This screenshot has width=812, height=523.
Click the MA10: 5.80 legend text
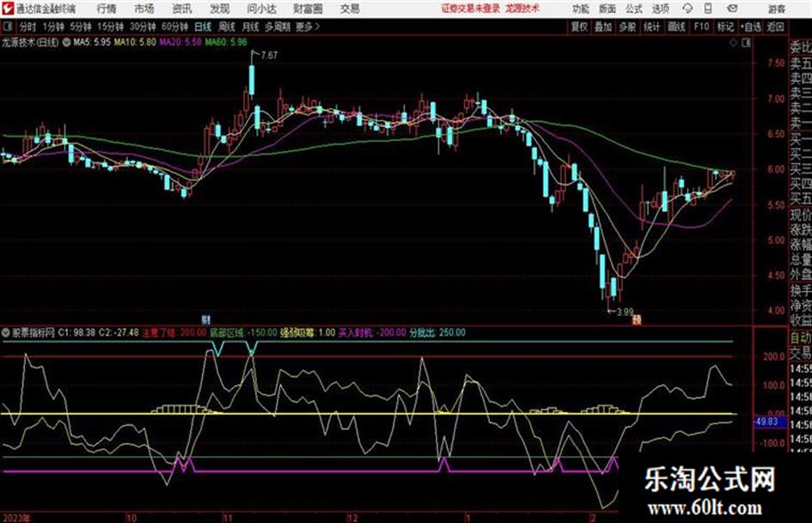click(135, 42)
